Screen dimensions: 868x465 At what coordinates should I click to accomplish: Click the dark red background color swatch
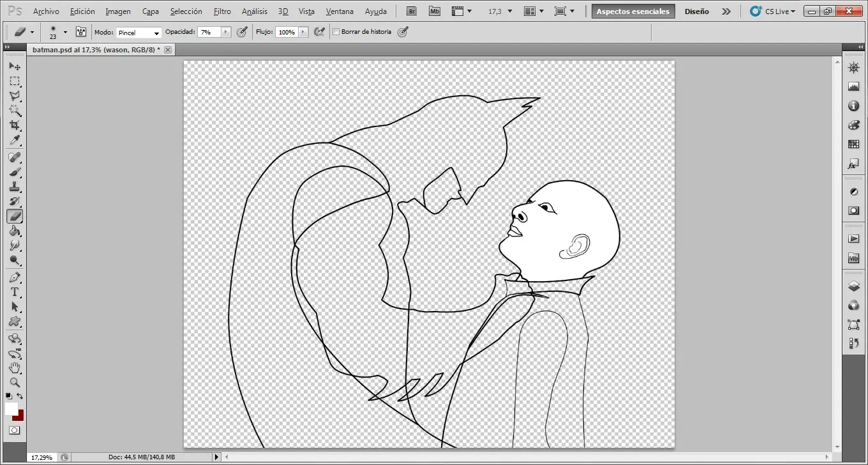(19, 416)
